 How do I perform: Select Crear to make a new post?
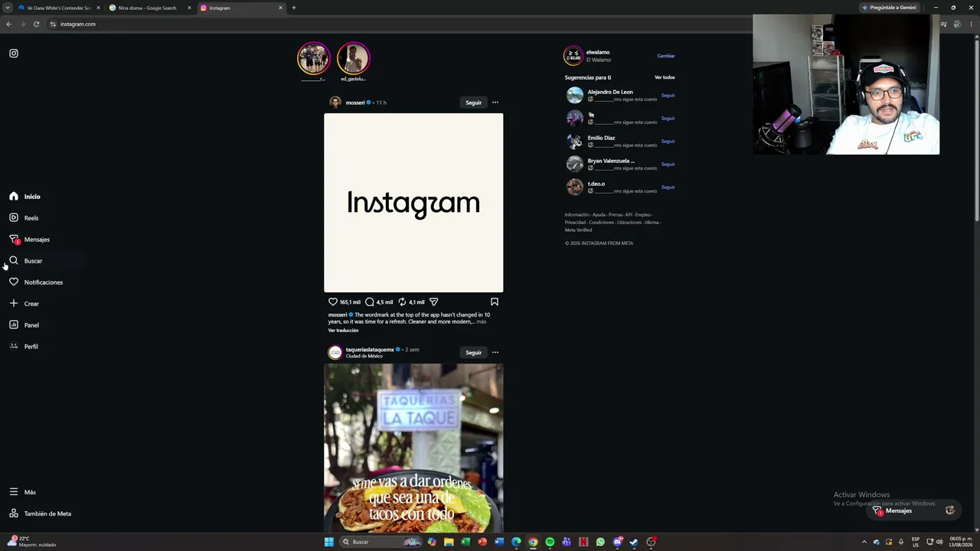click(x=24, y=304)
